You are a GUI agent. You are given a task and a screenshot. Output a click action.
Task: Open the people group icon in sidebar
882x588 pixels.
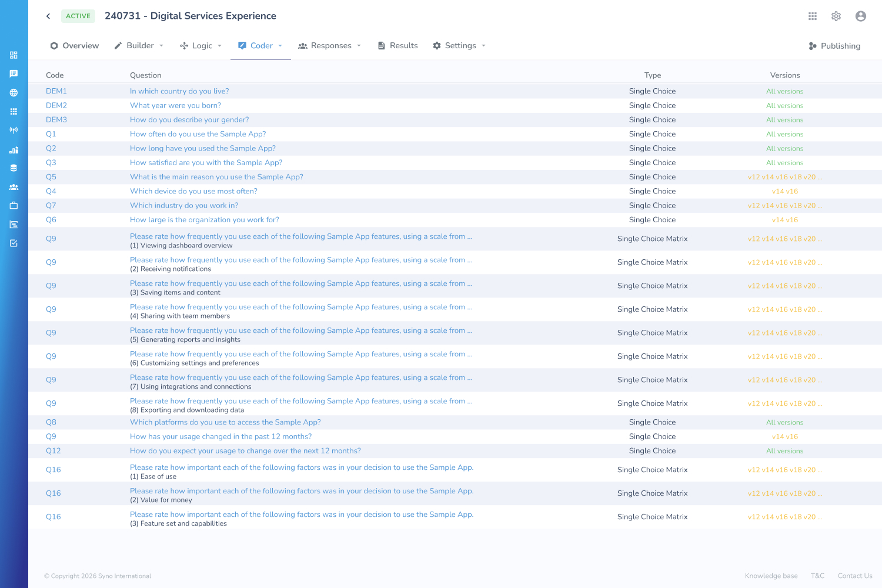pos(14,187)
